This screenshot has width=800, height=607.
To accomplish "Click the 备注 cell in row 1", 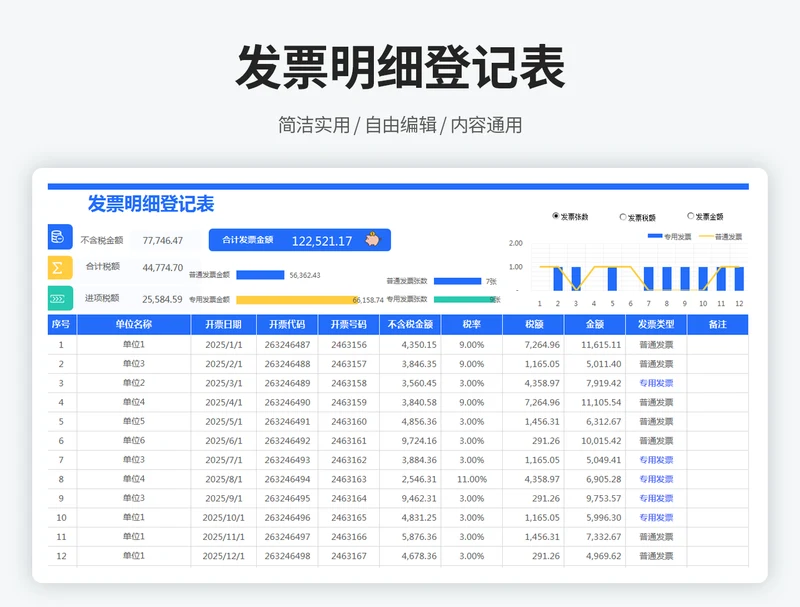I will click(718, 345).
